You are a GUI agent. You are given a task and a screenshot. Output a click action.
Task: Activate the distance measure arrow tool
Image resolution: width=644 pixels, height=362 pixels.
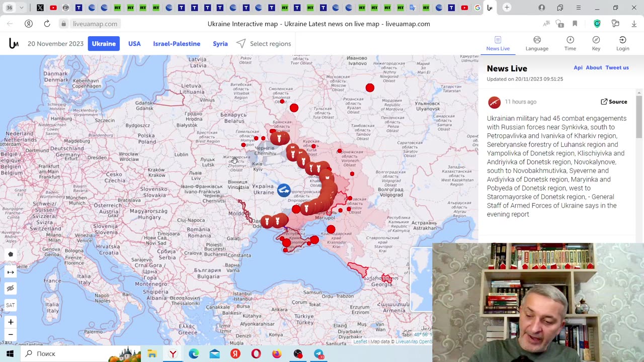(x=11, y=272)
